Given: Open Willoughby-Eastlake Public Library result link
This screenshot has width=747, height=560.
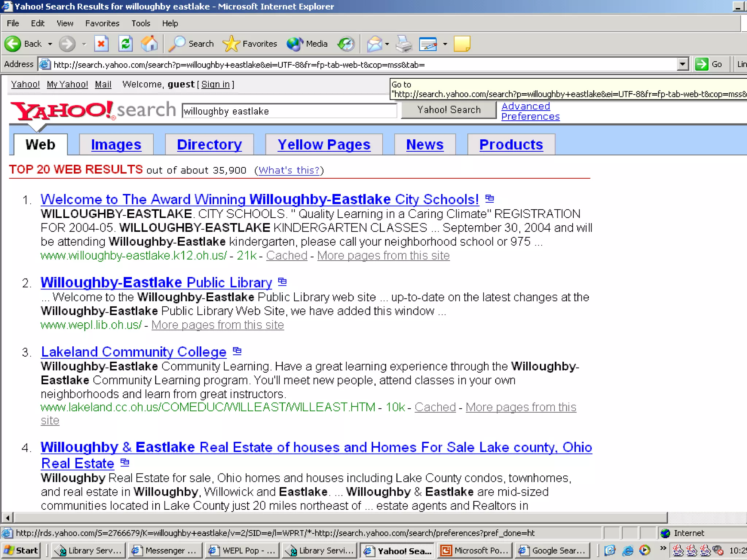Looking at the screenshot, I should coord(156,283).
